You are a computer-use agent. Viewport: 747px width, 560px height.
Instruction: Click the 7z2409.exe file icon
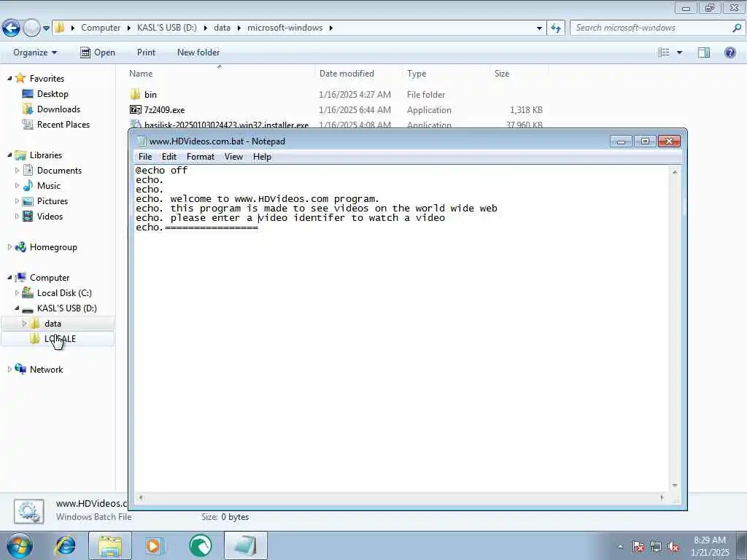[x=135, y=109]
